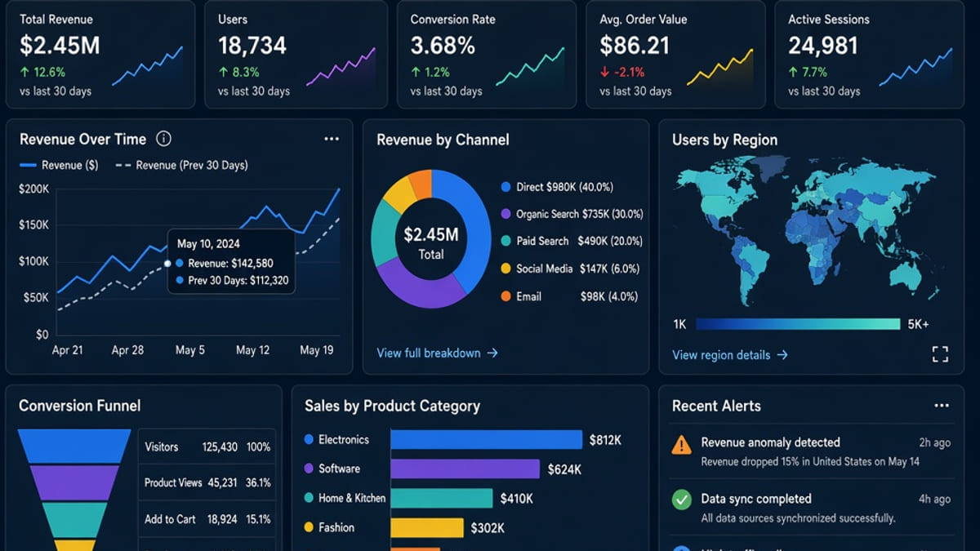Select the Visitors 125,430 funnel row
This screenshot has width=980, height=551.
(207, 447)
